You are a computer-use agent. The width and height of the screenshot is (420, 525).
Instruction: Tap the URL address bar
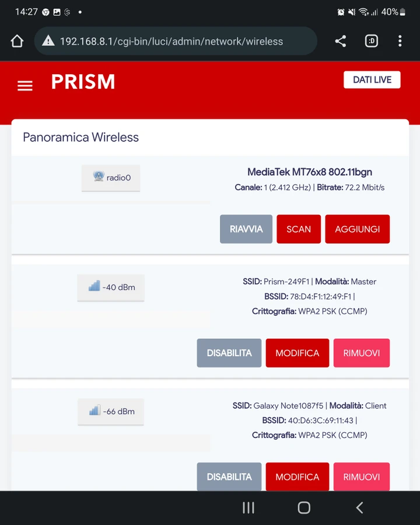point(176,41)
